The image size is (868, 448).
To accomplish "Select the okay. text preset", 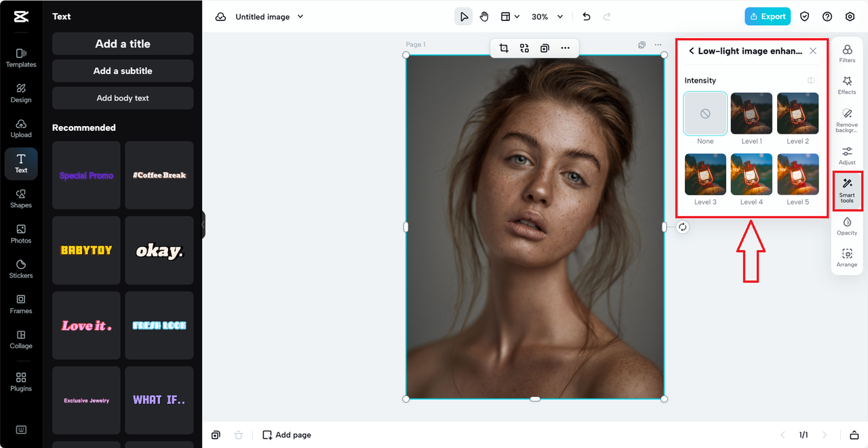I will click(x=159, y=250).
